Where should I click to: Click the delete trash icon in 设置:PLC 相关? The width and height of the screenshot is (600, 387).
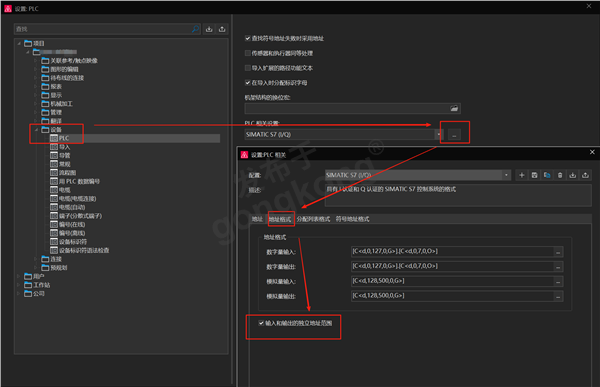pyautogui.click(x=560, y=175)
